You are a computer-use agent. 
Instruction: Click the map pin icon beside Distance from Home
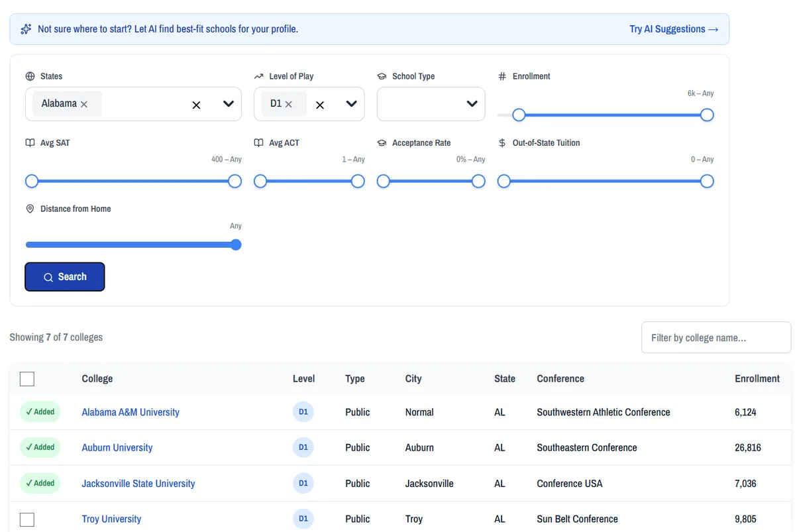pyautogui.click(x=30, y=209)
